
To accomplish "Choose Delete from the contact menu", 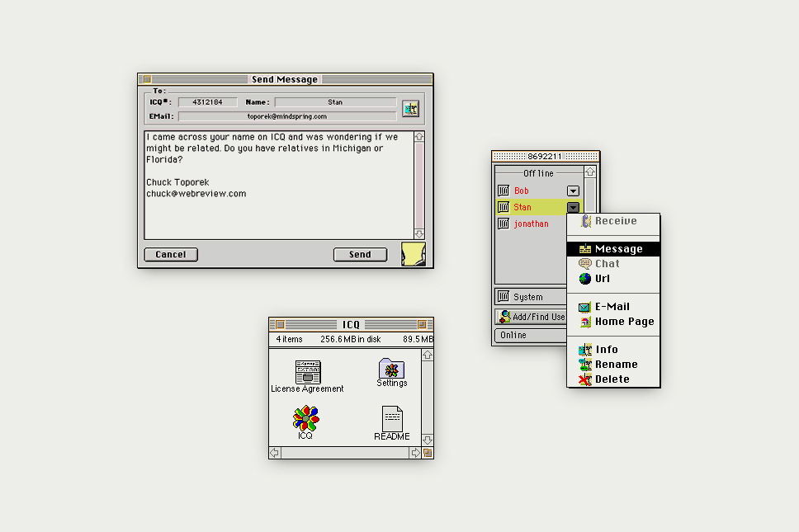I will point(612,379).
